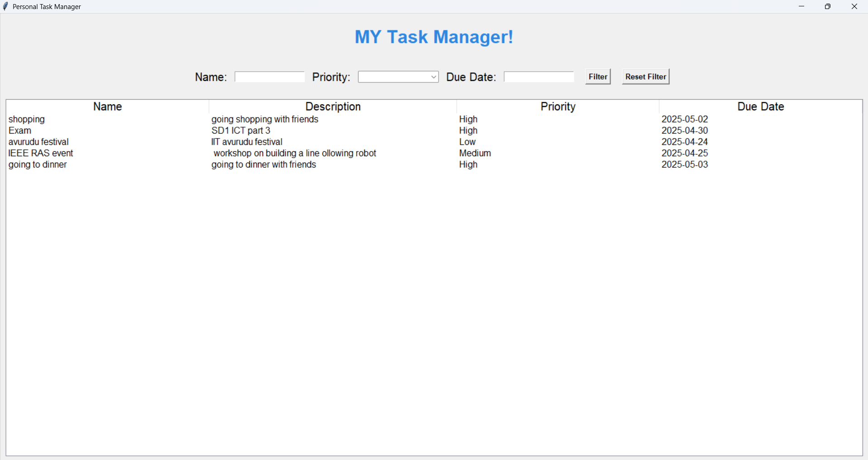Click the Due Date column header
This screenshot has width=868, height=460.
point(760,106)
